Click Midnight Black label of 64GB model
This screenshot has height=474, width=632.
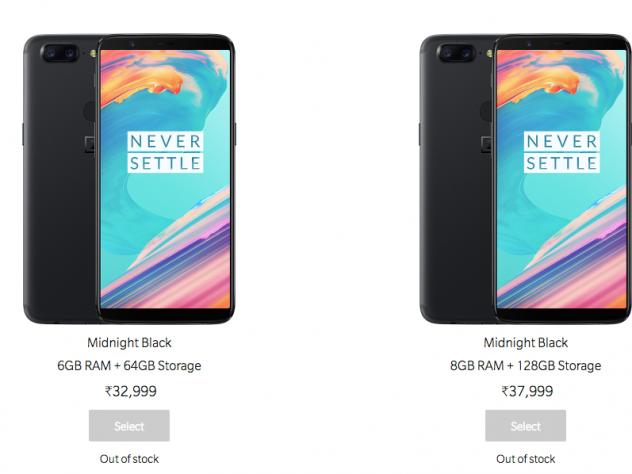pos(129,343)
